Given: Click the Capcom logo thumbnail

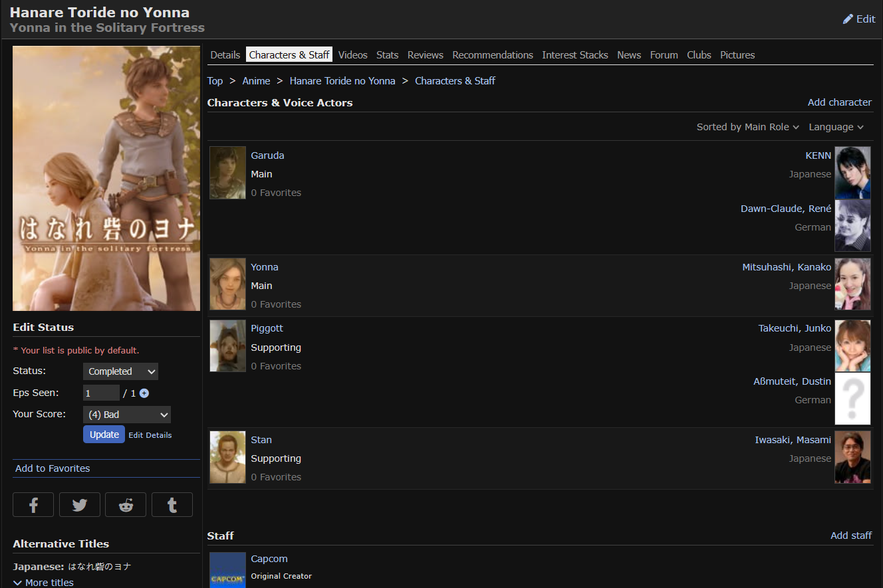Looking at the screenshot, I should pos(227,570).
